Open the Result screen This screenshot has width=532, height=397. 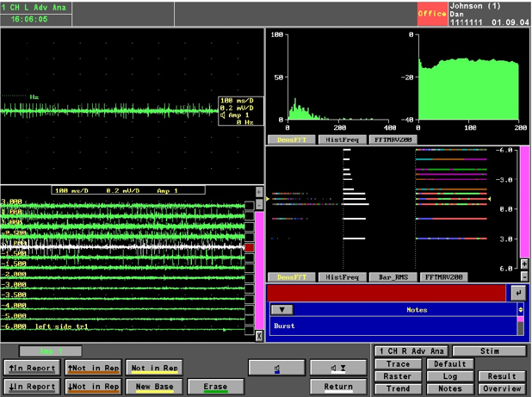502,376
